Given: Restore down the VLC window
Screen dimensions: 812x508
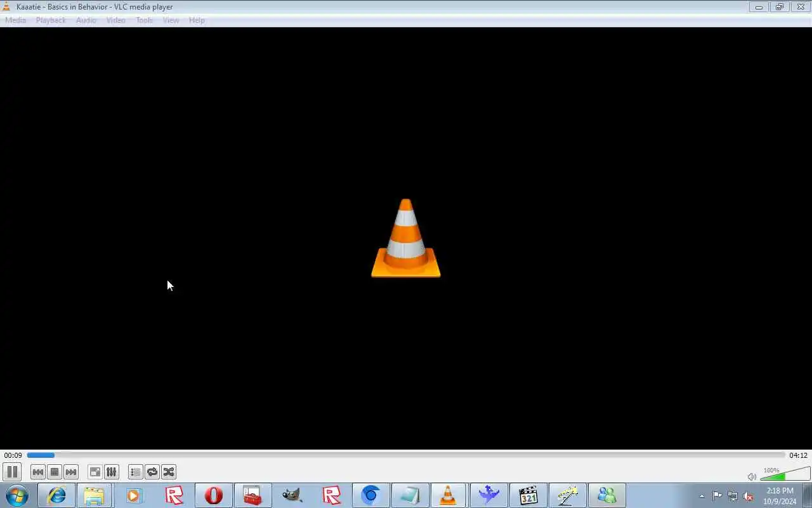Looking at the screenshot, I should click(779, 7).
